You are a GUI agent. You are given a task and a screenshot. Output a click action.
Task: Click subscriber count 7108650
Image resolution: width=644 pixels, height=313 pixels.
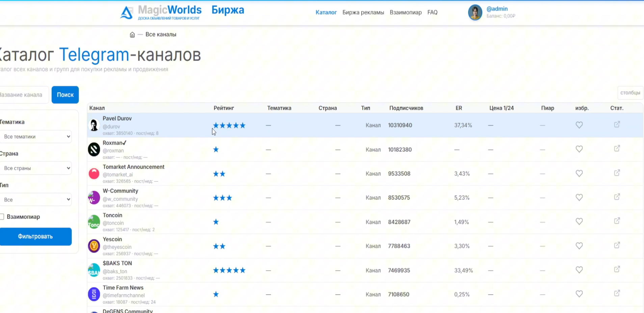[x=399, y=294]
